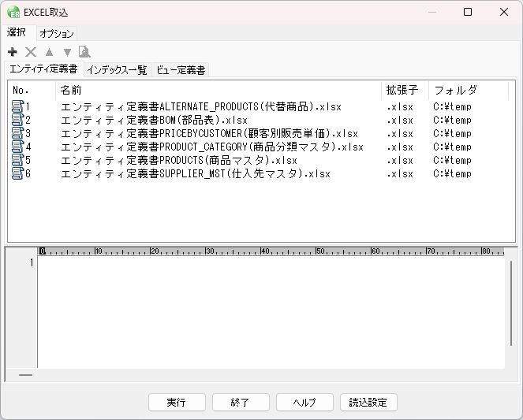Select the scroll icon of row 4
523x420 pixels.
[x=17, y=147]
